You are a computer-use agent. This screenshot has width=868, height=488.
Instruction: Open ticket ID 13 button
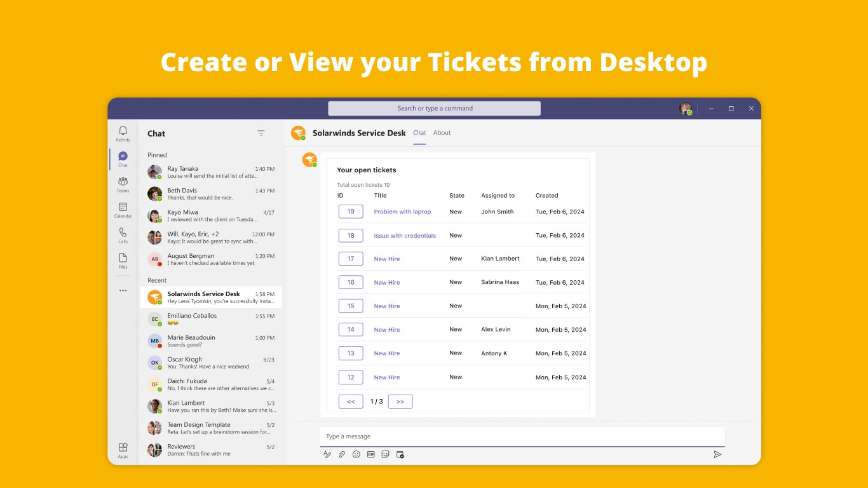[351, 353]
